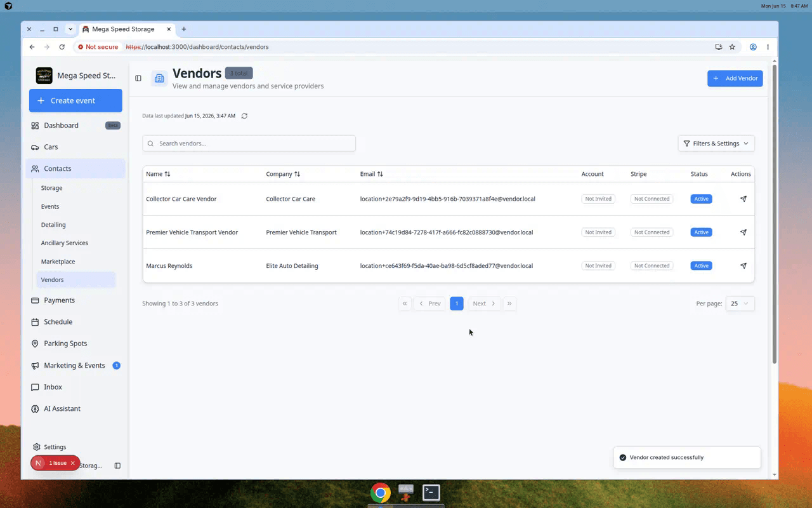Sort table by Email column

(x=371, y=174)
